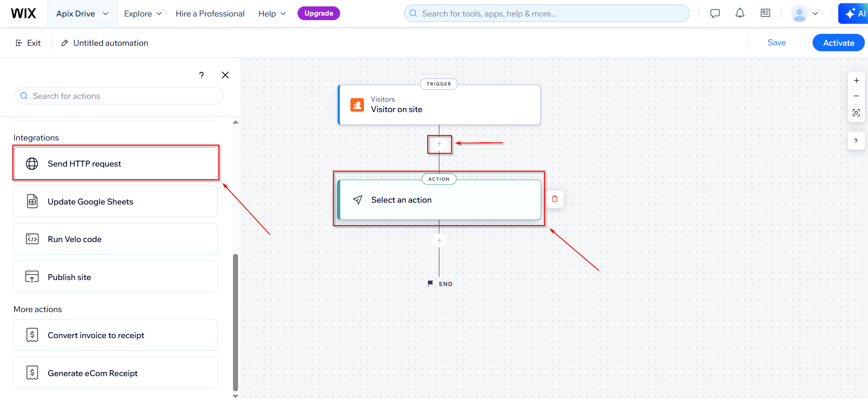This screenshot has height=399, width=868.
Task: Open the Select an action card
Action: tap(439, 200)
